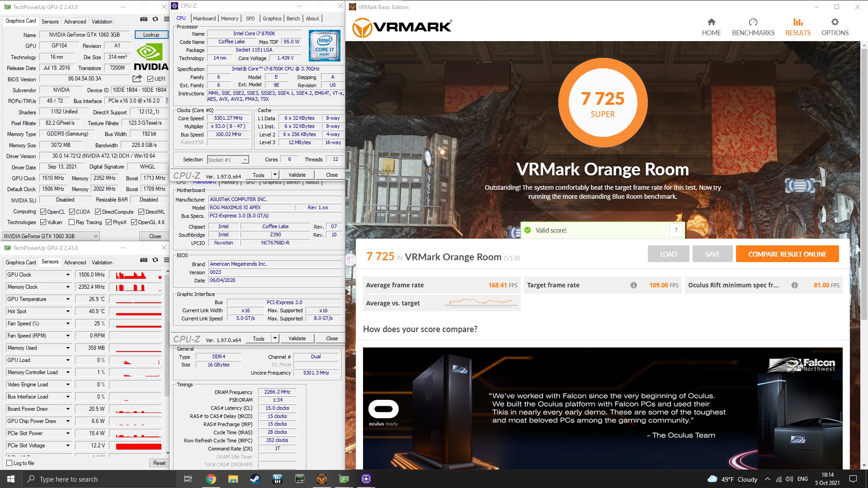Toggle OpenCL computing checkbox
868x488 pixels.
pos(43,211)
